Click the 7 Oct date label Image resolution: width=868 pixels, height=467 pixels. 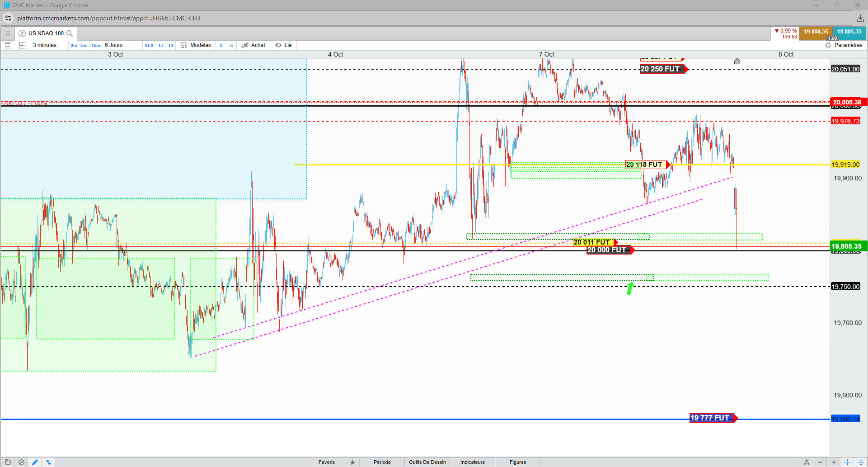point(546,54)
